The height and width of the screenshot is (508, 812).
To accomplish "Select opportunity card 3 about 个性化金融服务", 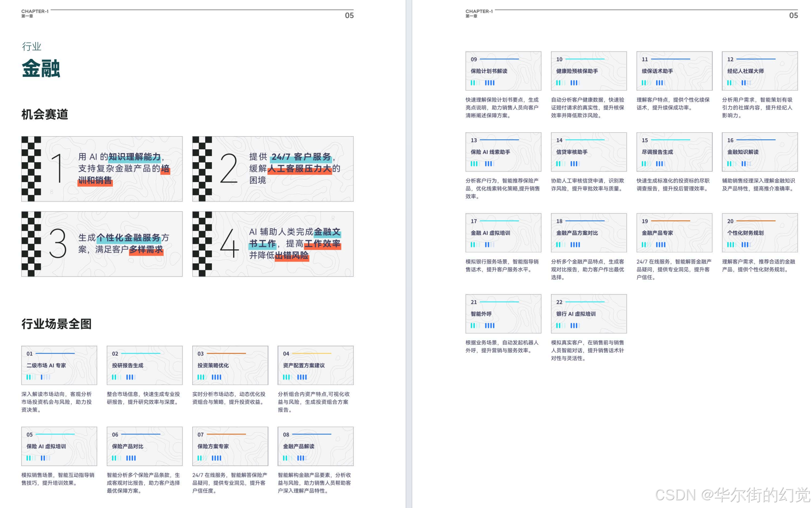I will [x=102, y=244].
